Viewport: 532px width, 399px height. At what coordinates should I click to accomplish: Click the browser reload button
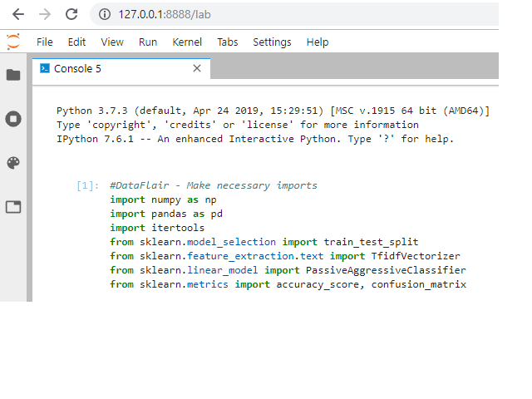71,14
